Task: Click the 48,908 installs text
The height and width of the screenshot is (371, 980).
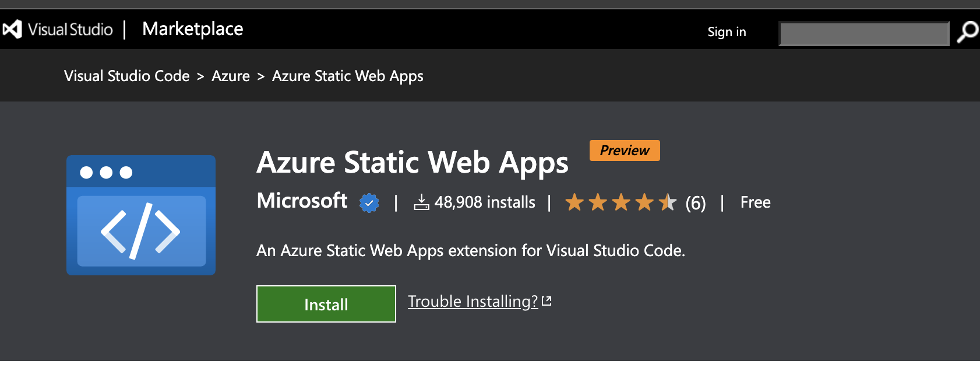Action: click(x=485, y=202)
